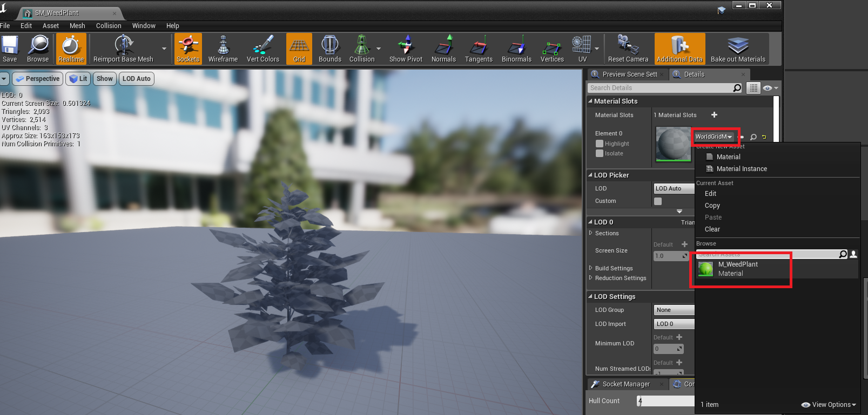The image size is (868, 415).
Task: Click Search Assets field
Action: pyautogui.click(x=767, y=254)
